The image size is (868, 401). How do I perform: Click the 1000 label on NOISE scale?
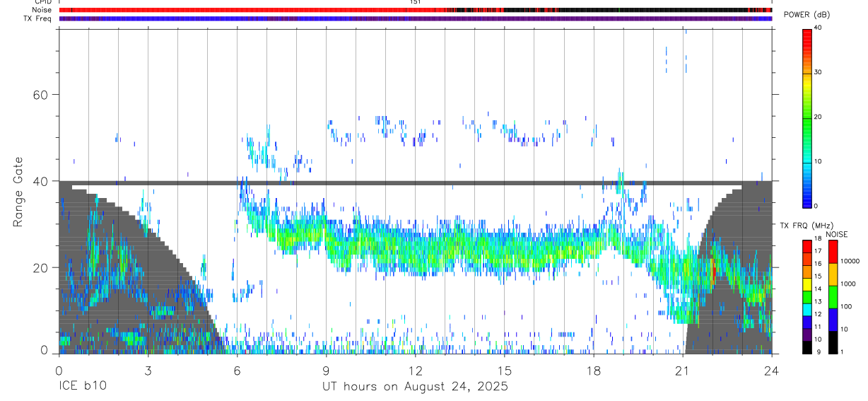849,284
